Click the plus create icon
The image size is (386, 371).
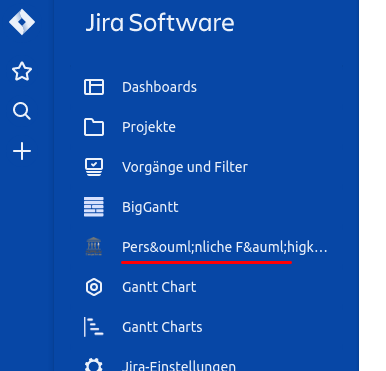pos(22,151)
